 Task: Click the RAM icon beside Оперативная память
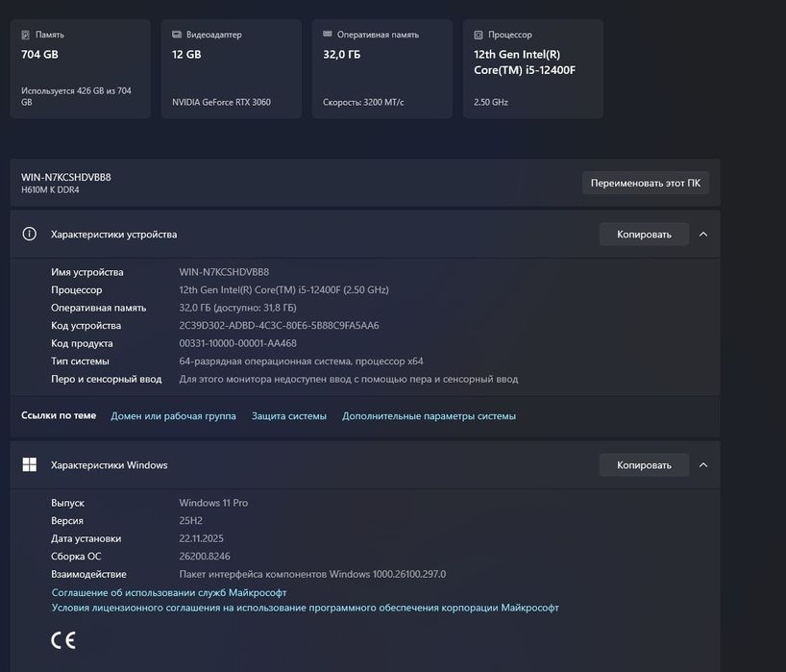click(x=328, y=34)
